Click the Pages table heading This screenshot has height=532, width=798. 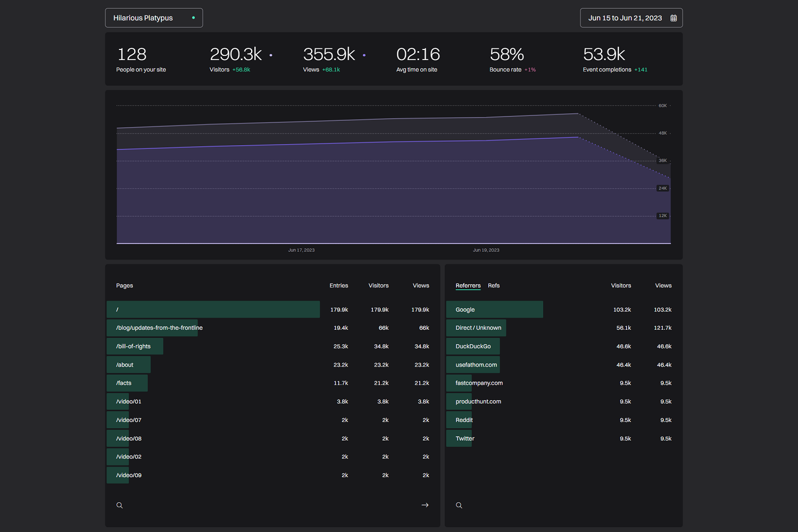(124, 286)
